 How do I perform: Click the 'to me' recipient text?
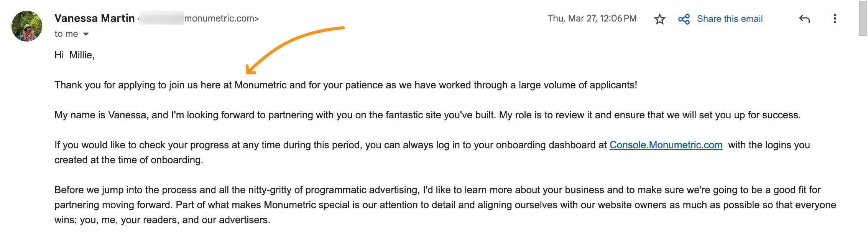[x=66, y=34]
